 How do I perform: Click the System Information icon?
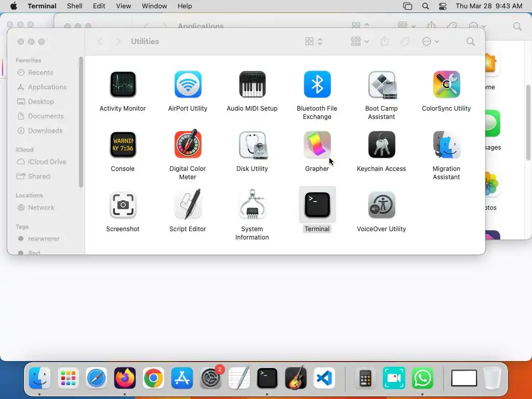(252, 204)
